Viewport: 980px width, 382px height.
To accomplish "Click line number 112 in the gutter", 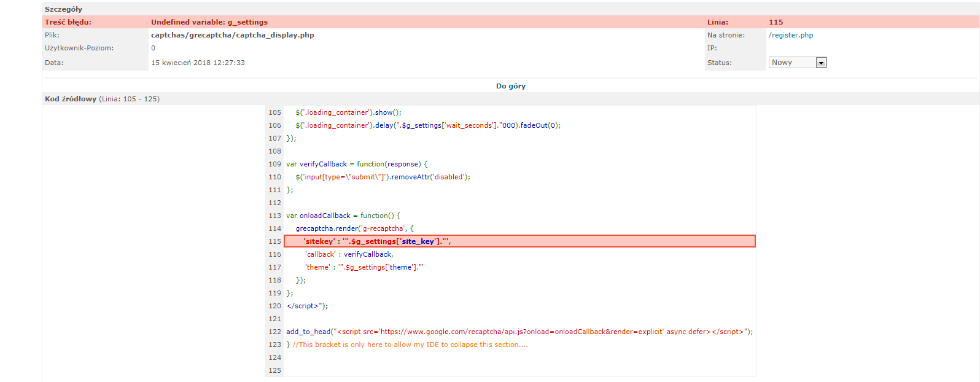I will click(274, 203).
